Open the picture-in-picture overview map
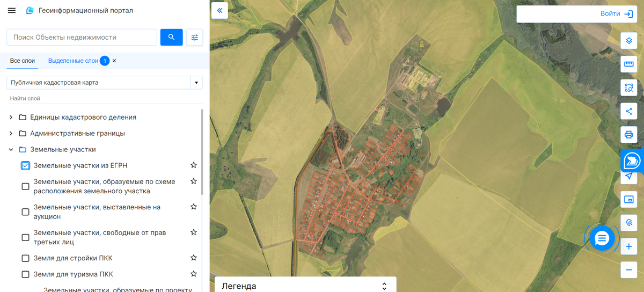This screenshot has height=292, width=644. (x=630, y=200)
